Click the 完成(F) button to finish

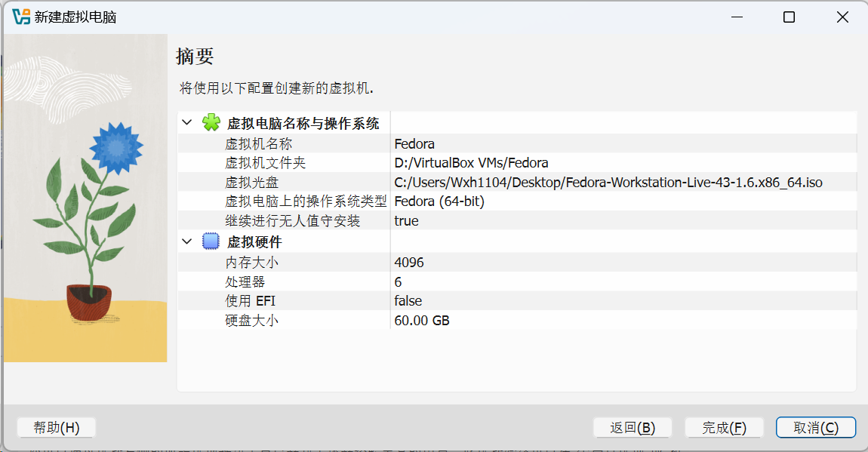pos(723,427)
